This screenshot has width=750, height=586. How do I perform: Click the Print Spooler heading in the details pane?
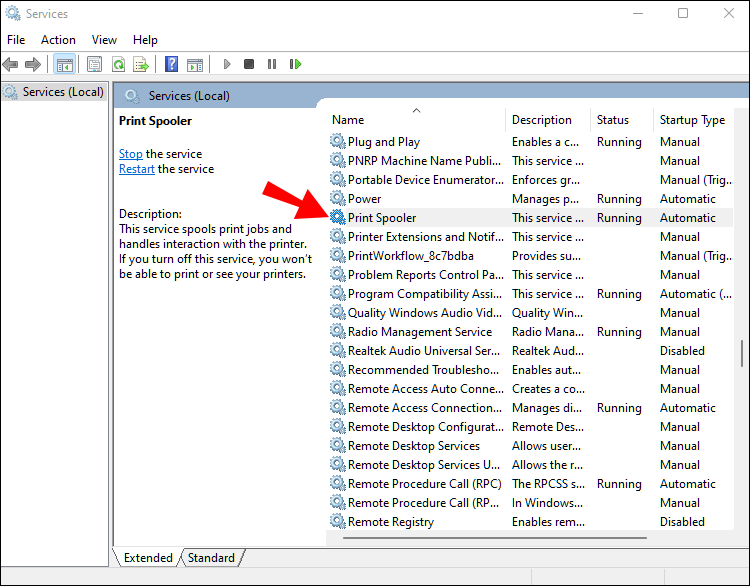click(155, 121)
